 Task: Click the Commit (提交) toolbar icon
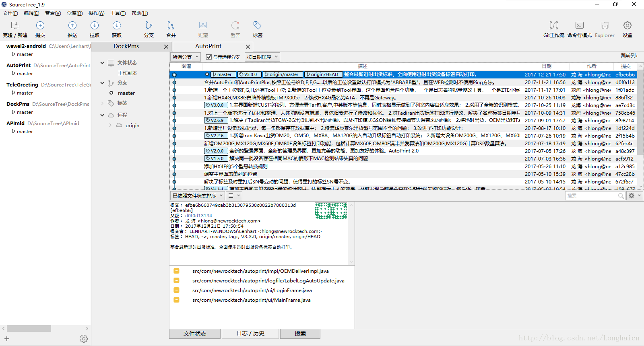click(x=40, y=26)
